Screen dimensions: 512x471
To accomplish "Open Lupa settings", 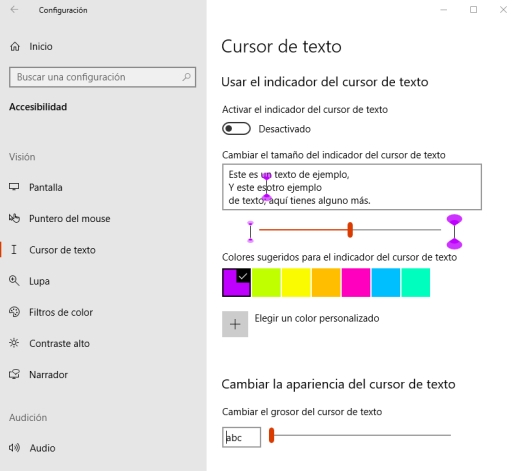I will 39,281.
